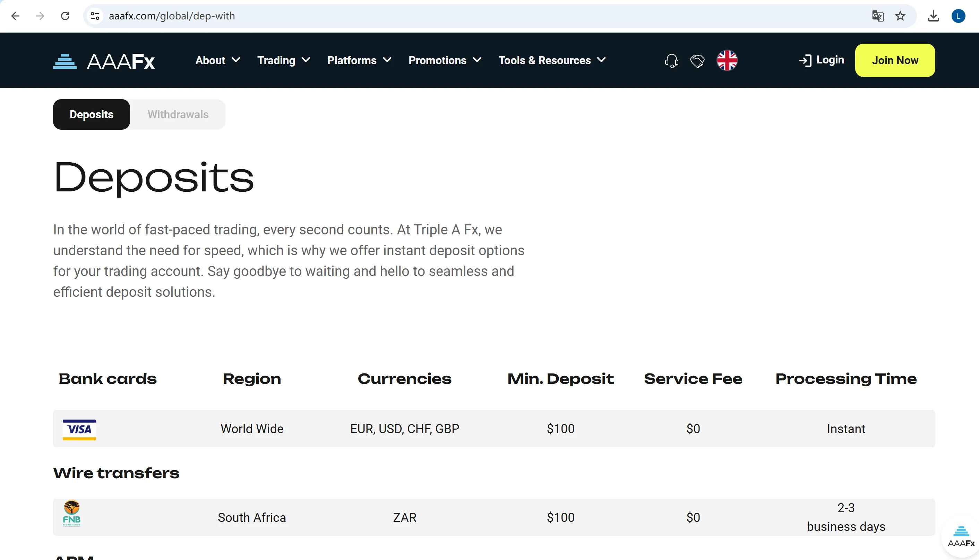Bookmark this page with the star icon
This screenshot has height=560, width=979.
coord(900,16)
